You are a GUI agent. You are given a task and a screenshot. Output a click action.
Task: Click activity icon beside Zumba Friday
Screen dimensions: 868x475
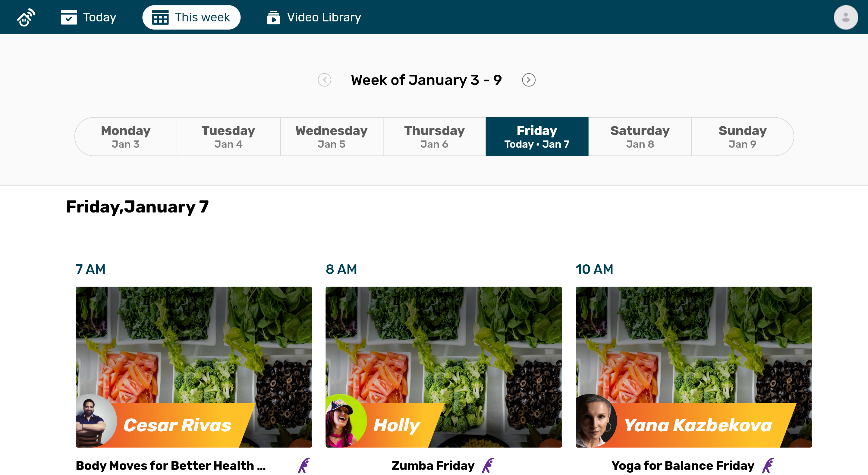pyautogui.click(x=488, y=465)
